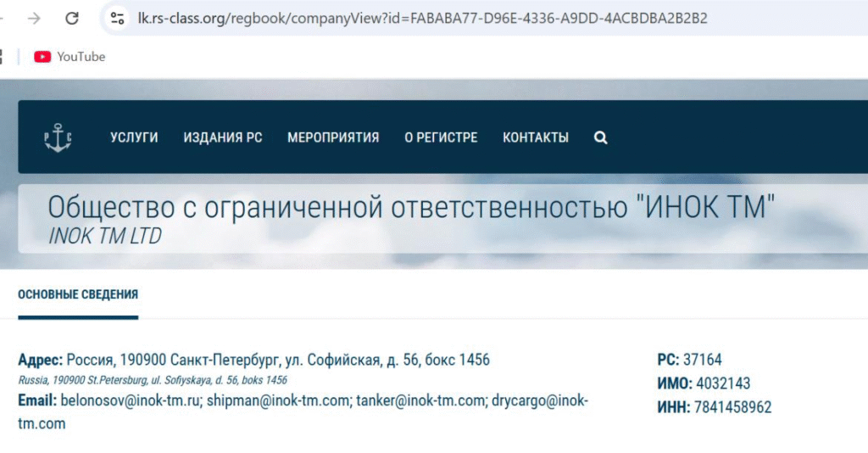Open site information icon in address bar

tap(117, 18)
